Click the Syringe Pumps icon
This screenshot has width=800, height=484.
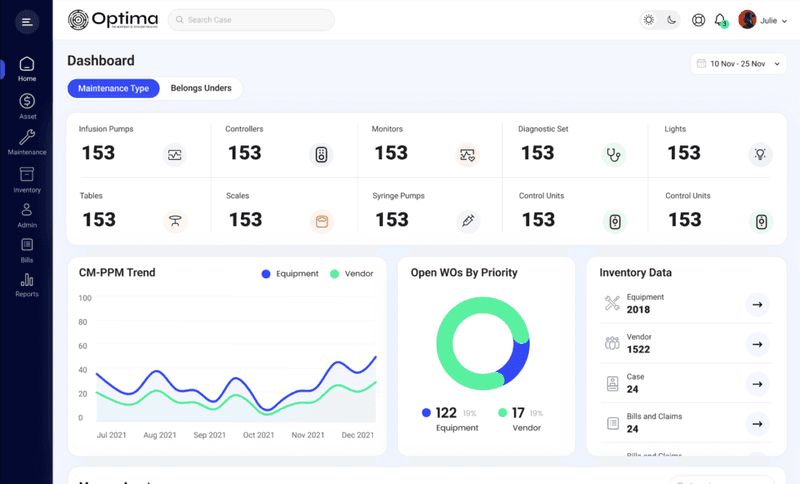(x=468, y=221)
